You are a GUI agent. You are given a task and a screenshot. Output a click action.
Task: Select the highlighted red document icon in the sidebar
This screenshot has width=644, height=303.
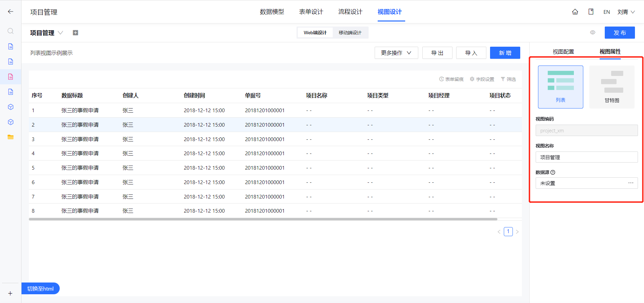(x=10, y=77)
